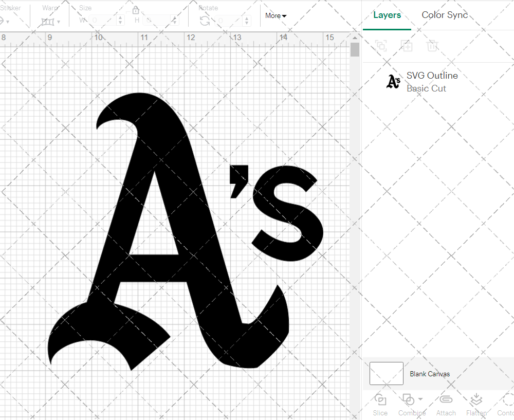The image size is (514, 420).
Task: Click the Warp tool icon
Action: (x=47, y=22)
